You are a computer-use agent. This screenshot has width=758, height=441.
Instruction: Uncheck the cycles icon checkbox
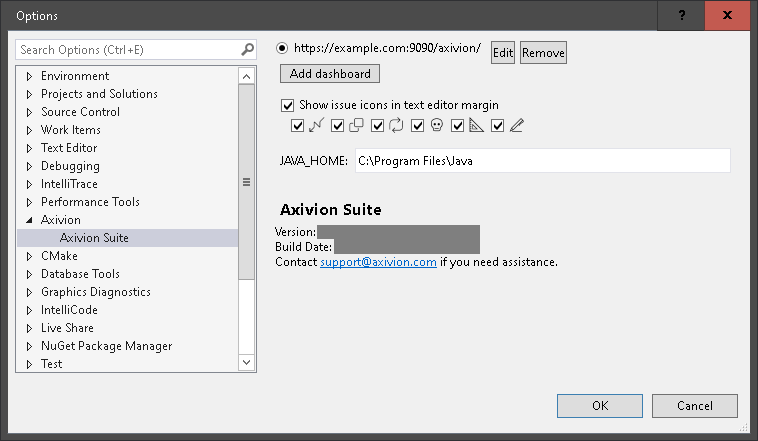(378, 126)
